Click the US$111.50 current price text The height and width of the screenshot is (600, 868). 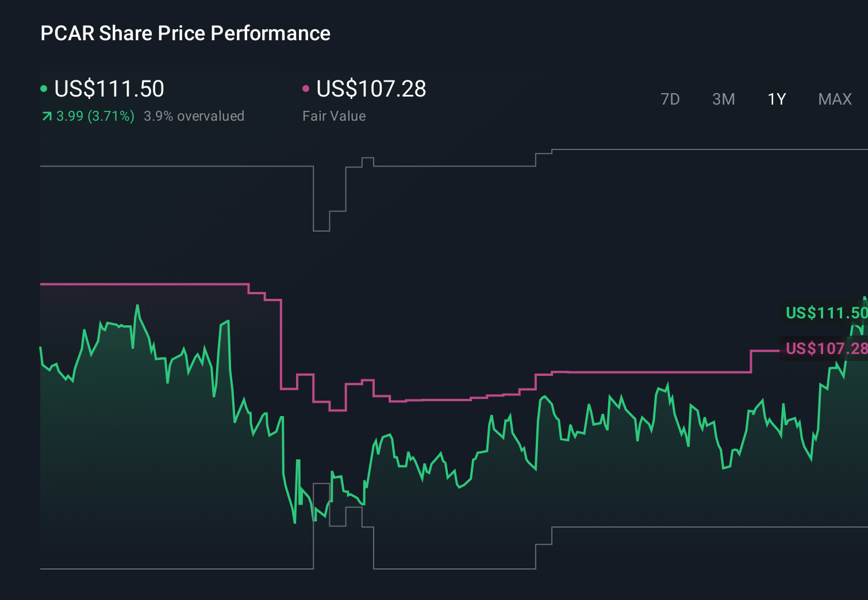(109, 89)
